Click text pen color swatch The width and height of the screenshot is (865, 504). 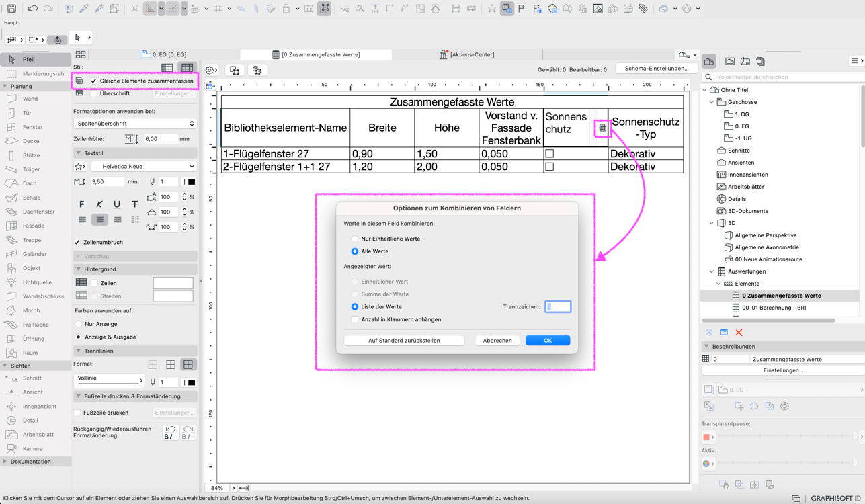190,182
